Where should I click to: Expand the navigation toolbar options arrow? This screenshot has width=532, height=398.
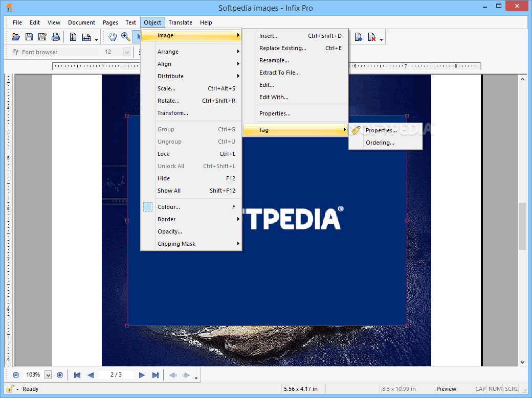[x=196, y=378]
